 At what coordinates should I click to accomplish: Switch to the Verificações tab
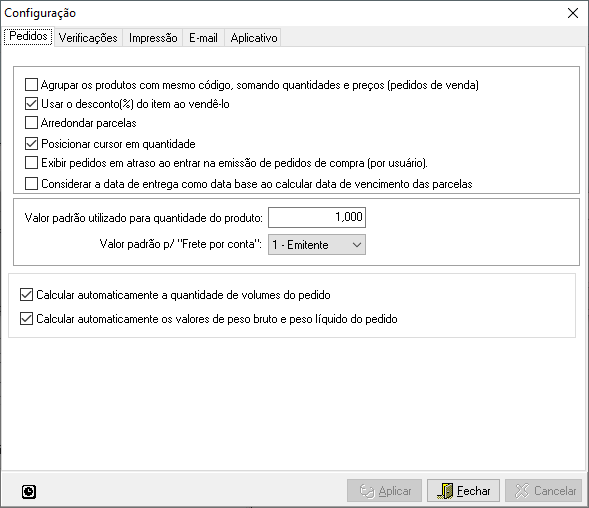click(88, 38)
